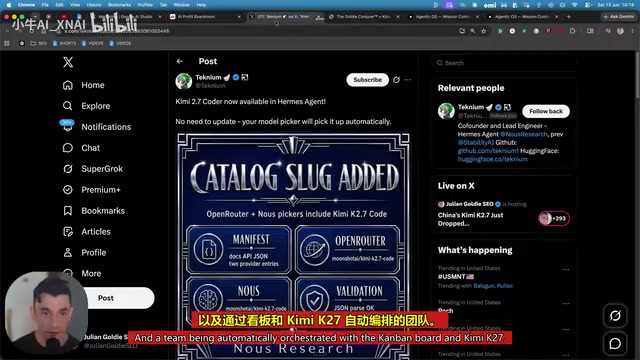Open the Extensions puzzle icon
This screenshot has width=640, height=360.
tap(572, 31)
